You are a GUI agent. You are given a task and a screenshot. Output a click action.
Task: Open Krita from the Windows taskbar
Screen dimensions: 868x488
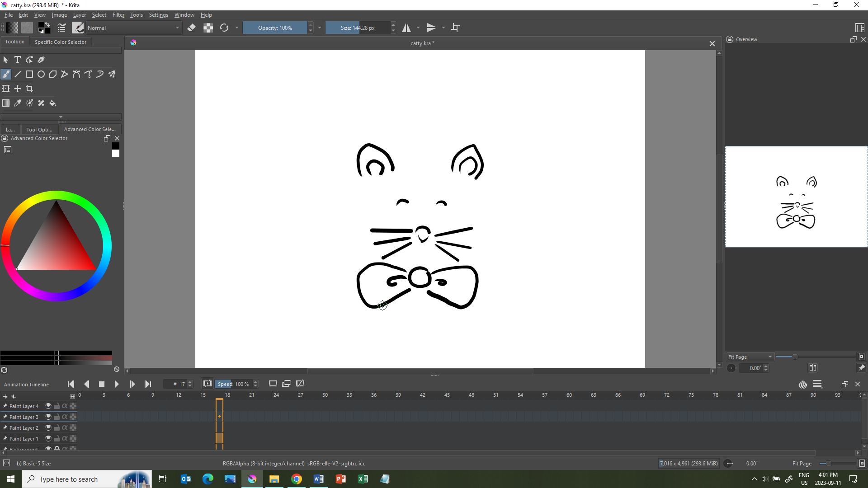pos(252,479)
